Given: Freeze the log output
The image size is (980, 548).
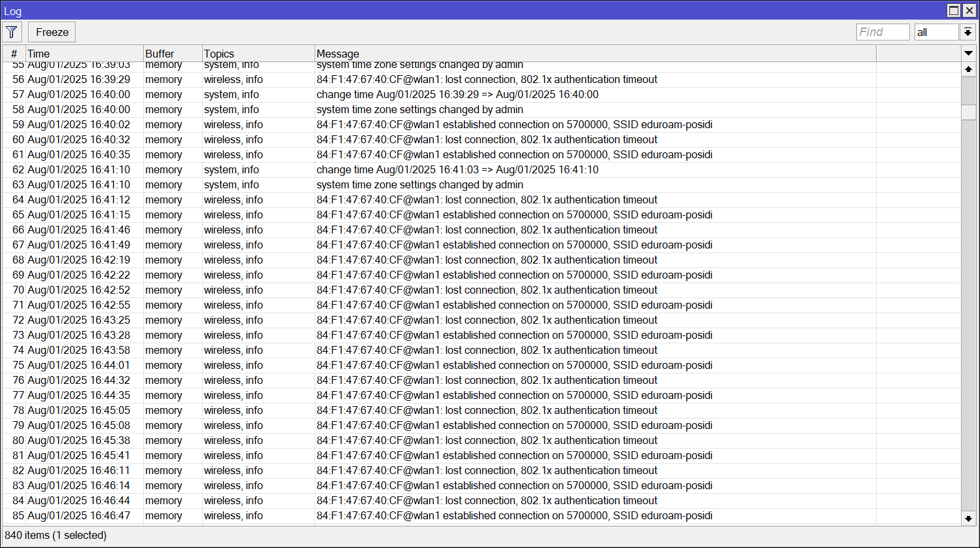Looking at the screenshot, I should [52, 32].
